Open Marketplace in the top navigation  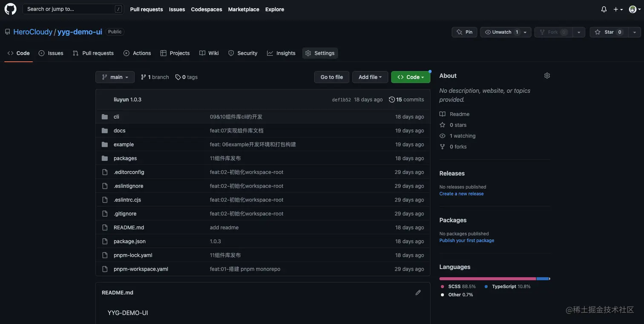(x=244, y=9)
